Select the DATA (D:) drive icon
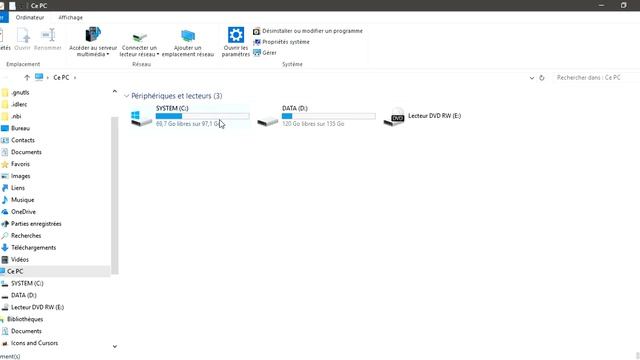Screen dimensions: 640x360 [268, 120]
